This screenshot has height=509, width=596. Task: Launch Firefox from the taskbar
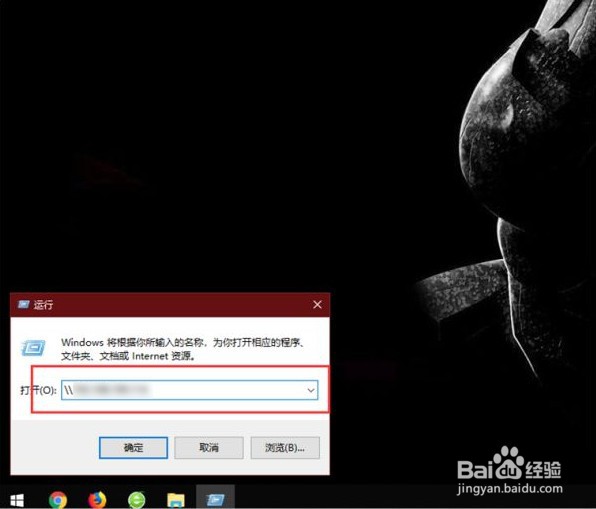tap(97, 499)
